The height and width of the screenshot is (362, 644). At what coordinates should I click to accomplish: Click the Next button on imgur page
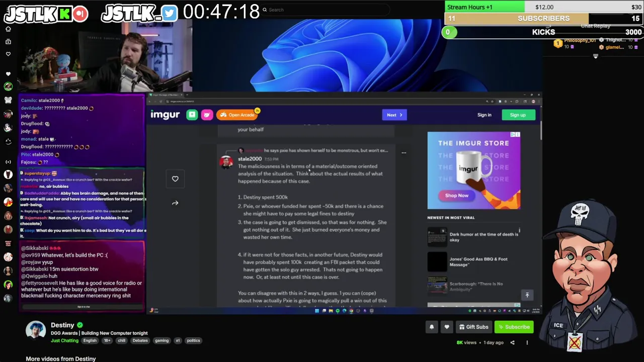[x=394, y=115]
